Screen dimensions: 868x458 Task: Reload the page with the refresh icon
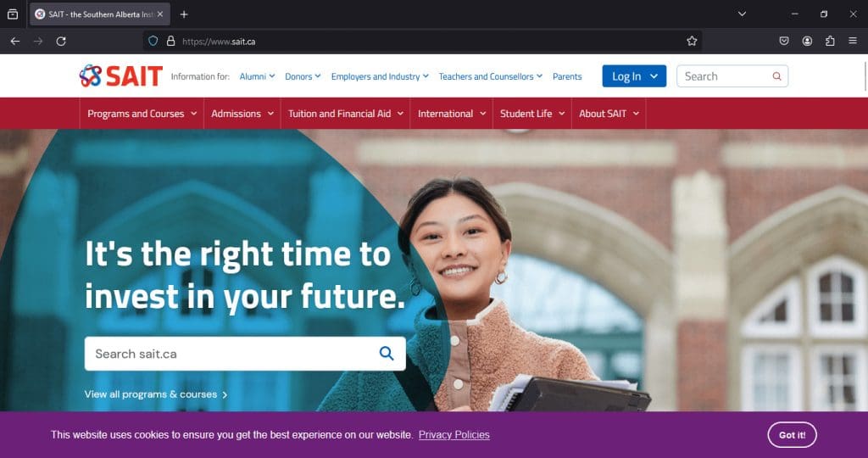tap(61, 41)
